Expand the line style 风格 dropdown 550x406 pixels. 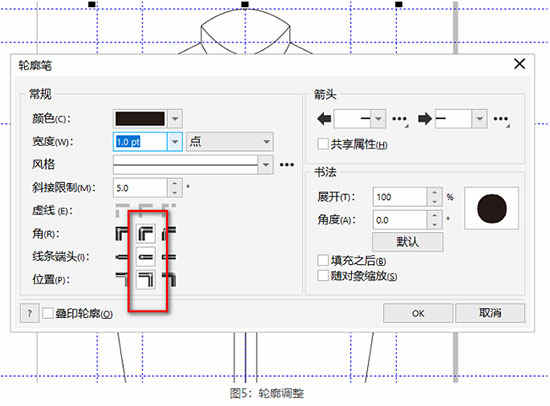coord(193,165)
